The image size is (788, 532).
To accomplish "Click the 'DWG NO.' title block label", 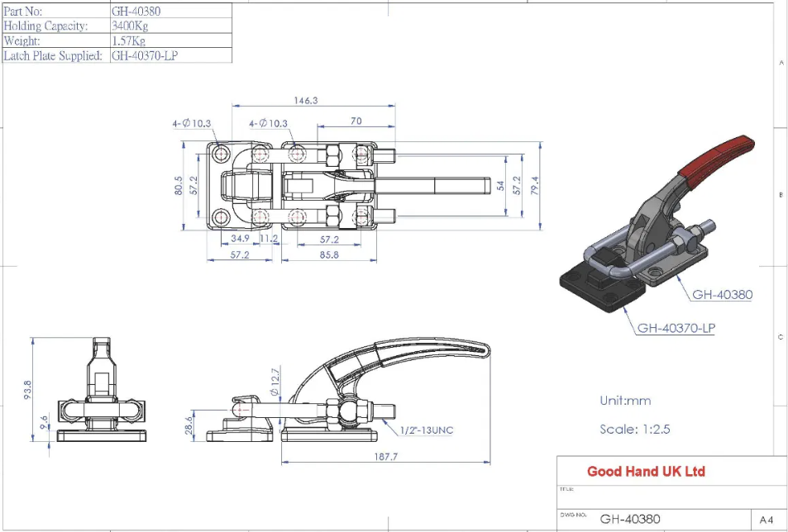I will (573, 515).
